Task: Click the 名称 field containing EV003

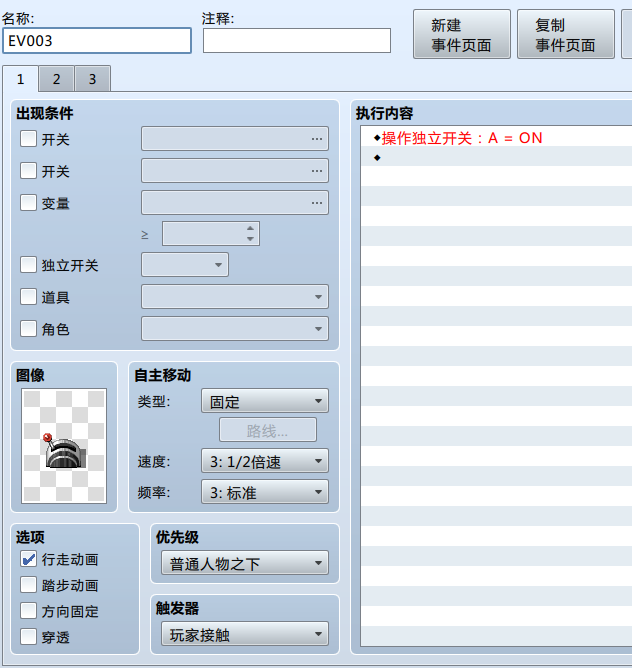Action: pyautogui.click(x=97, y=41)
